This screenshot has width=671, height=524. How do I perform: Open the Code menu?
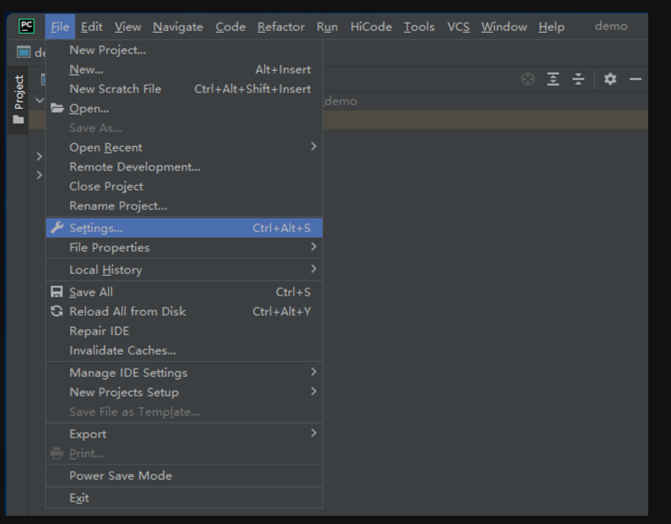point(230,27)
